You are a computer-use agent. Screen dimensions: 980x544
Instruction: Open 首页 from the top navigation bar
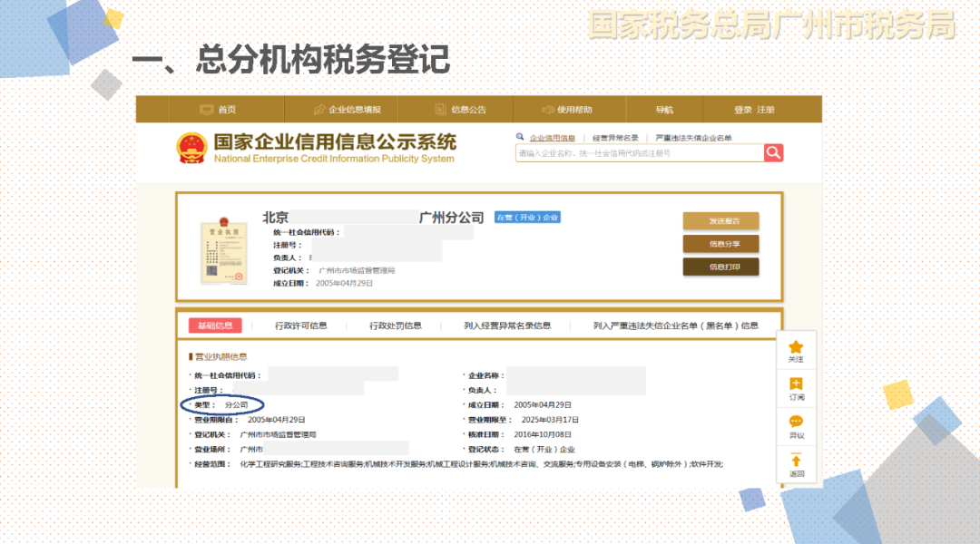tap(227, 110)
